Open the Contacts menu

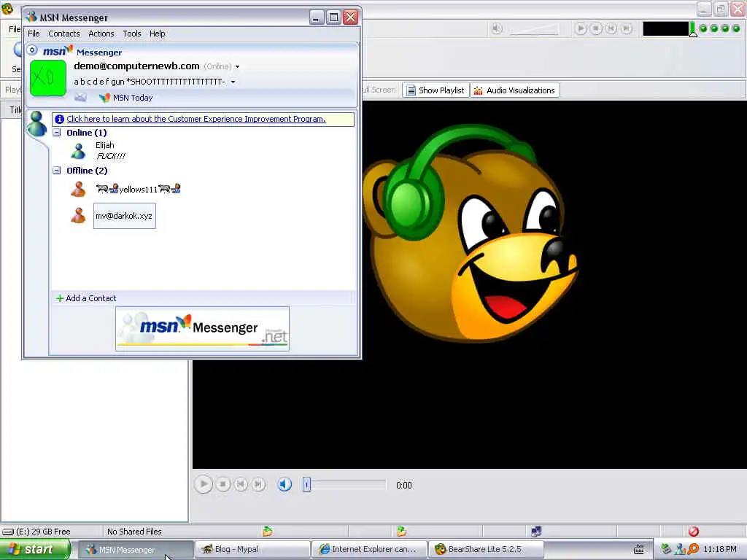coord(64,34)
